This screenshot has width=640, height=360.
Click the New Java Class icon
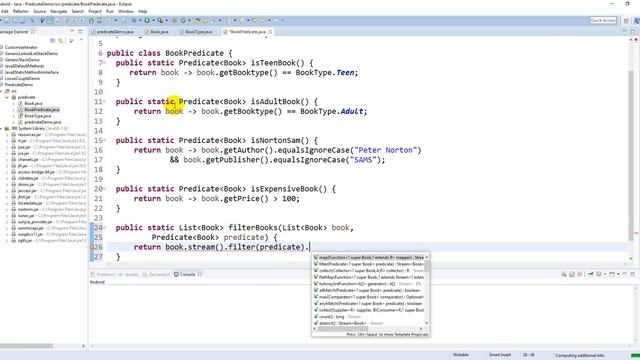pos(183,20)
